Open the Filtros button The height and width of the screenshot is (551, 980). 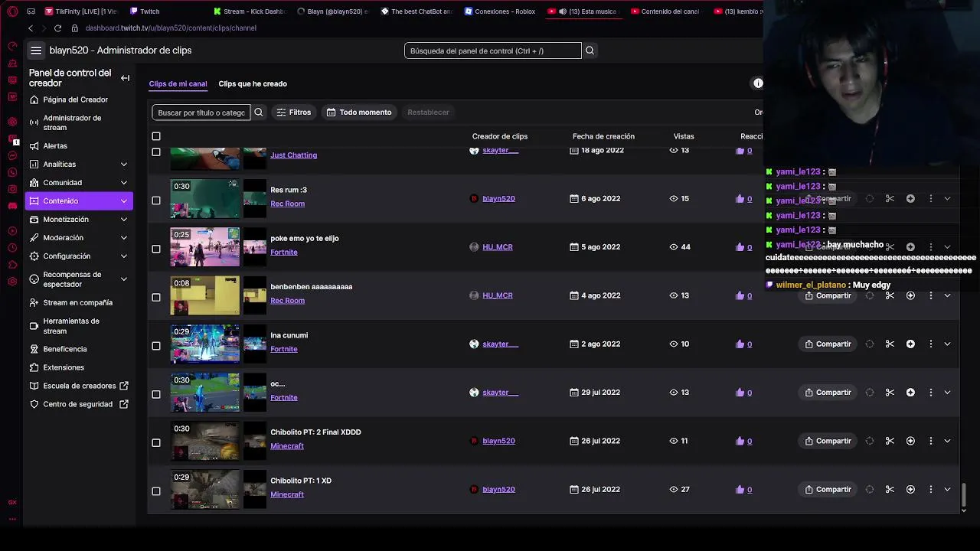294,112
